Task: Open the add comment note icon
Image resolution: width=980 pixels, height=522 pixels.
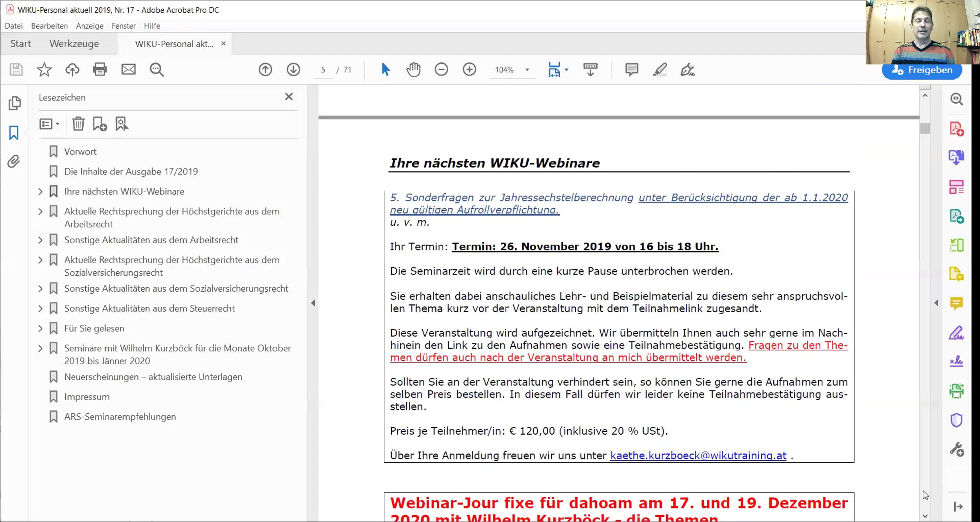Action: [632, 70]
